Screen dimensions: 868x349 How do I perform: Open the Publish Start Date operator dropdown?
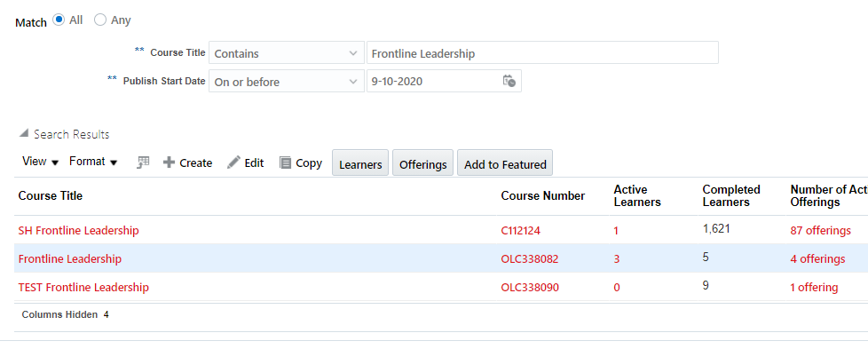pyautogui.click(x=286, y=82)
